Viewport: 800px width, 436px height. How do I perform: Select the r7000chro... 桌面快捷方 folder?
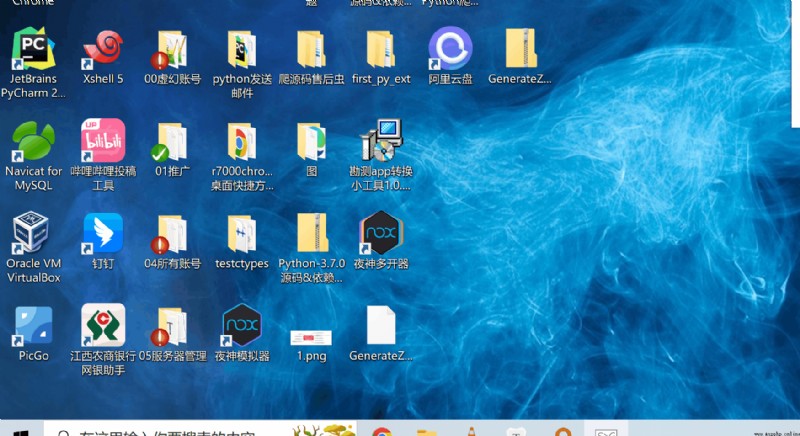click(x=242, y=141)
